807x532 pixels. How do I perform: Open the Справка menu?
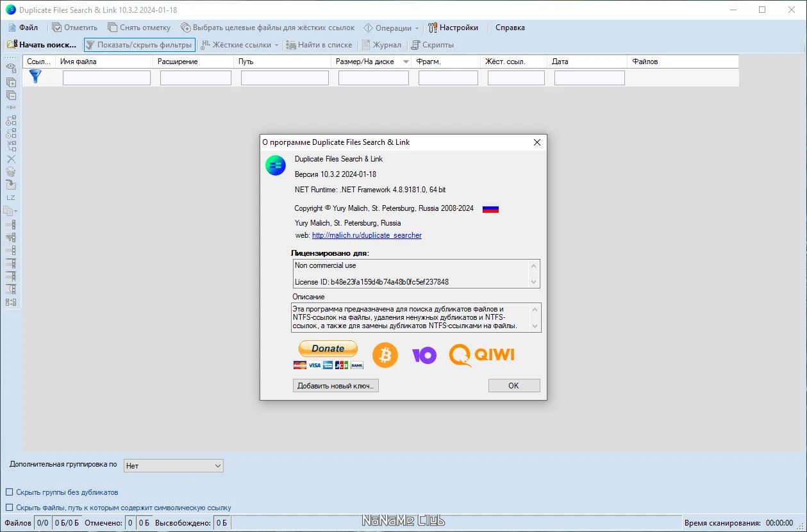510,28
